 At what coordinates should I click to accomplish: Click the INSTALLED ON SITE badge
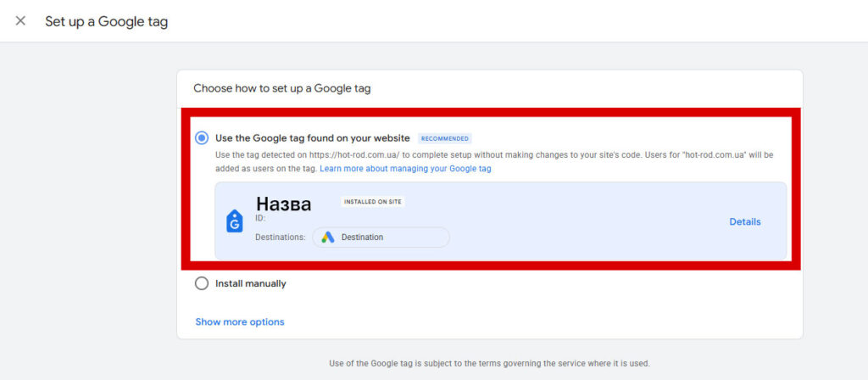coord(372,202)
